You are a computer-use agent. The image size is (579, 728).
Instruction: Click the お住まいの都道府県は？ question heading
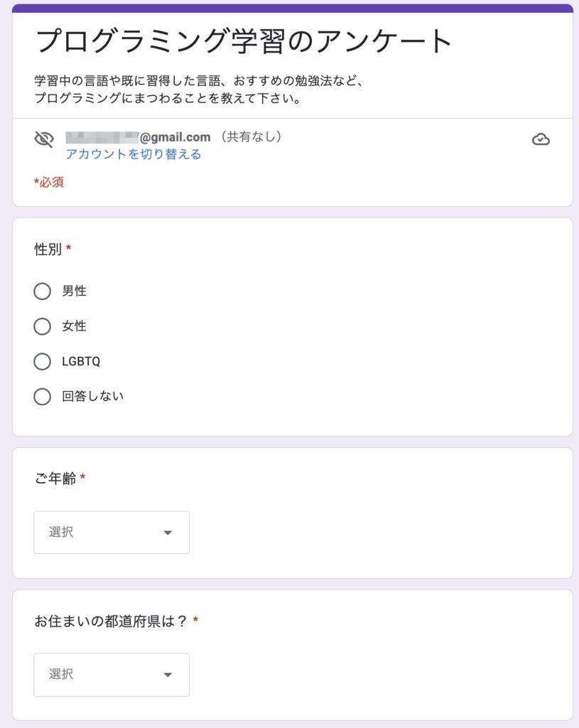coord(111,621)
